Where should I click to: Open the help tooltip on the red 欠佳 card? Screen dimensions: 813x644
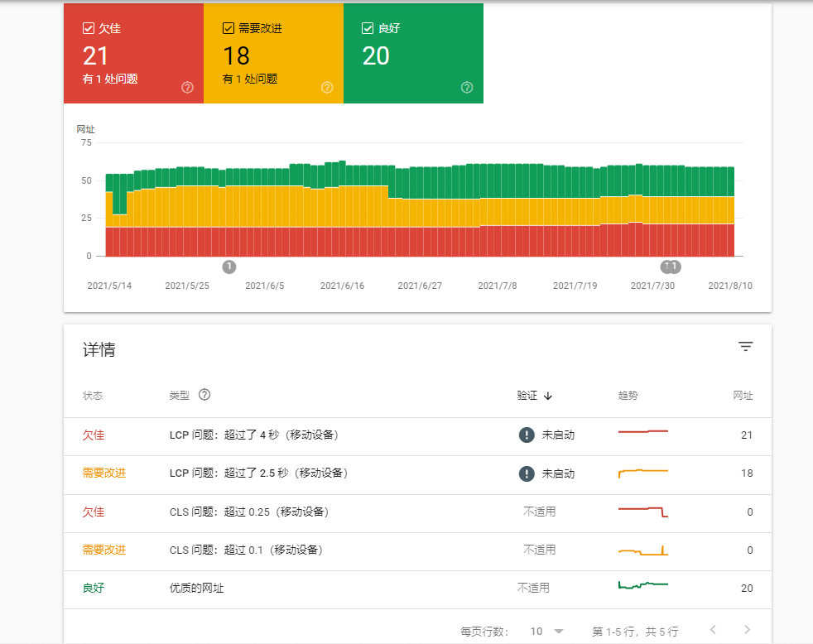pos(187,87)
